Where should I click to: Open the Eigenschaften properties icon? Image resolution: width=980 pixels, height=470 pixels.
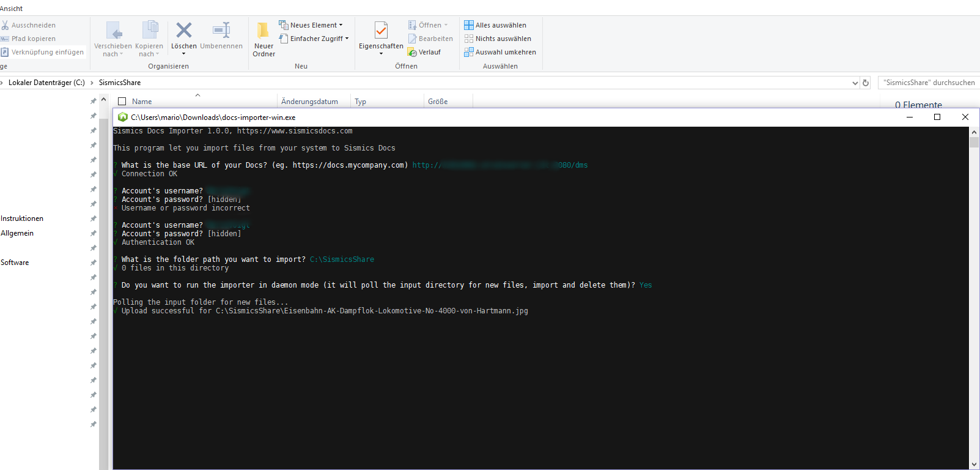pos(381,30)
